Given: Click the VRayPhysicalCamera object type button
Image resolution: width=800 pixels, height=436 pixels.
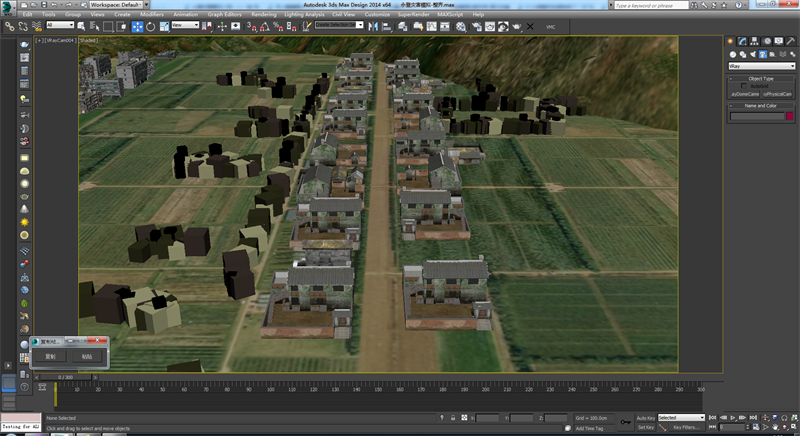Looking at the screenshot, I should [x=778, y=94].
